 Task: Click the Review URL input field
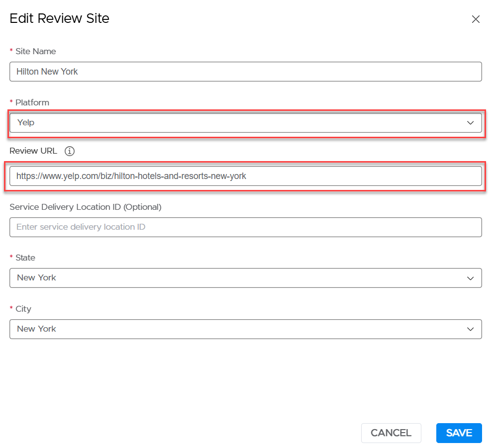246,176
